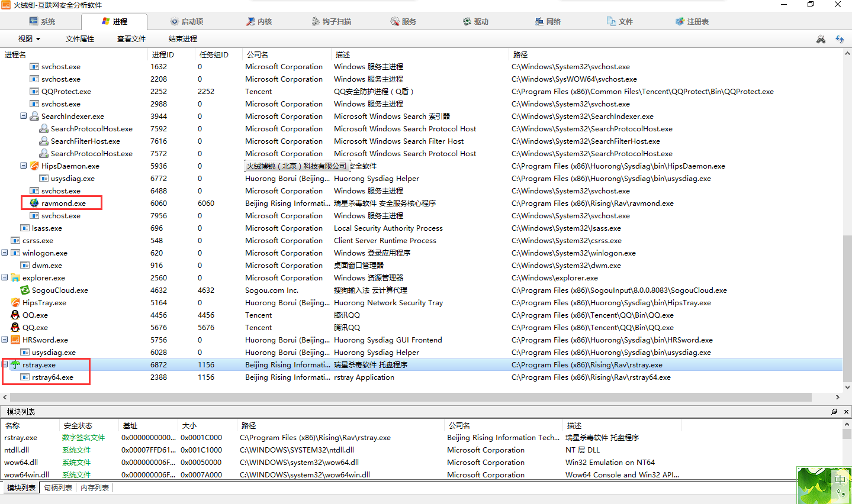
Task: Click the explorer.exe folder icon
Action: [x=15, y=278]
